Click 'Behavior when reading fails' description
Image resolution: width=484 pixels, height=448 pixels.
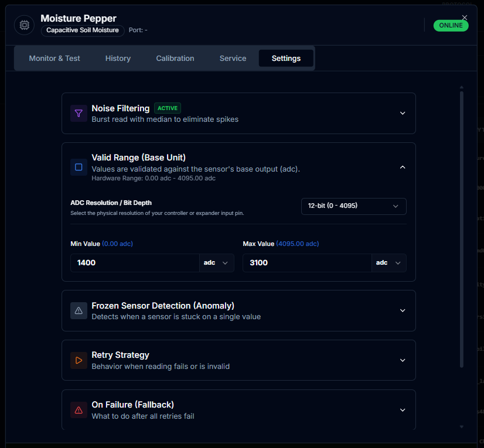click(x=161, y=367)
